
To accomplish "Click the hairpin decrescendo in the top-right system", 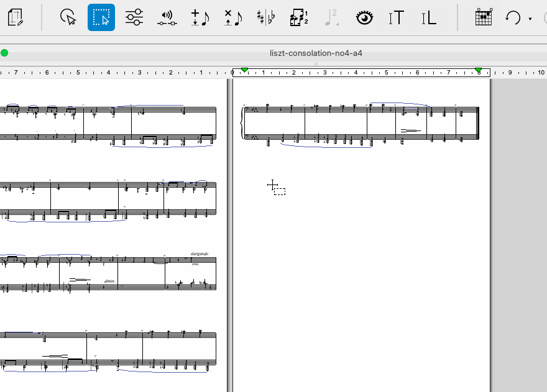I will point(410,130).
